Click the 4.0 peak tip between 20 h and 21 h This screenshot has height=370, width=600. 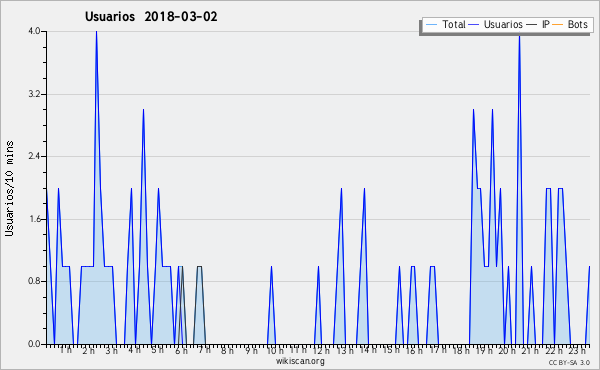(x=519, y=36)
